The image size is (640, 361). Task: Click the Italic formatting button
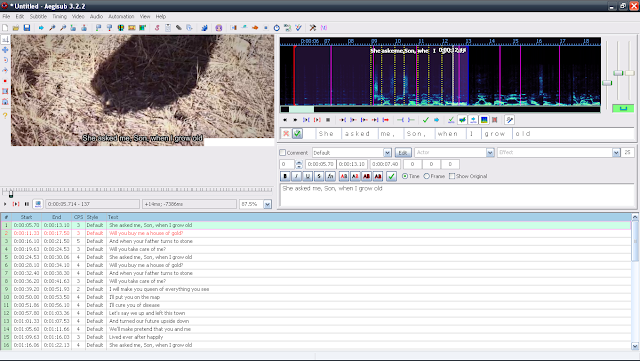click(x=296, y=176)
